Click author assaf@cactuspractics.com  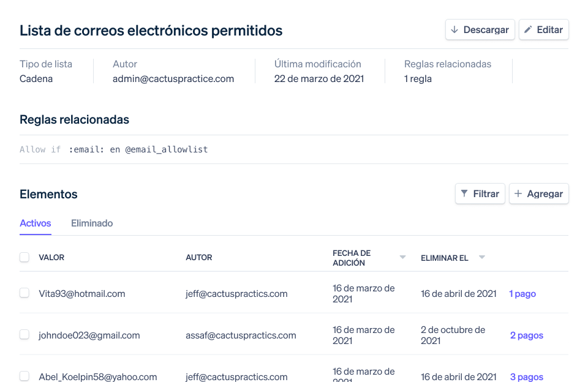(x=241, y=335)
